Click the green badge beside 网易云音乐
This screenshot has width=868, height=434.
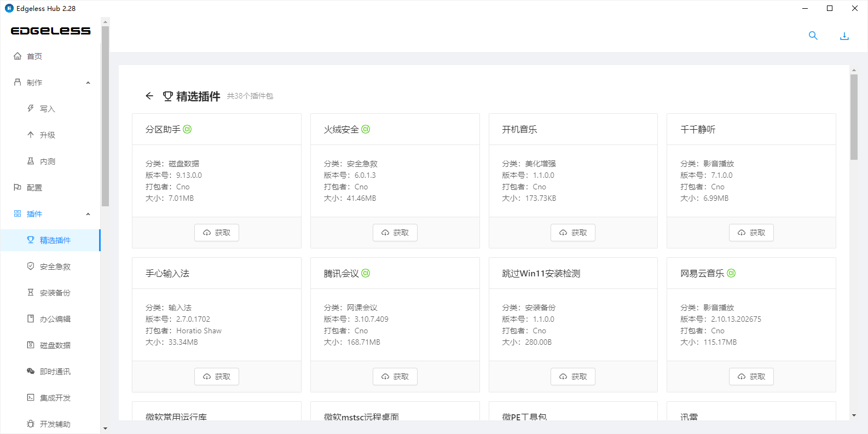731,274
